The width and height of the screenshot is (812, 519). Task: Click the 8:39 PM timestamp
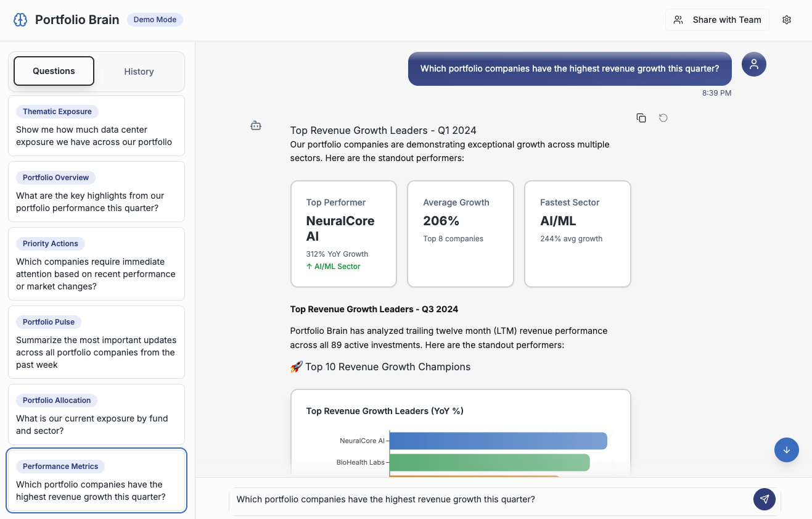tap(717, 93)
